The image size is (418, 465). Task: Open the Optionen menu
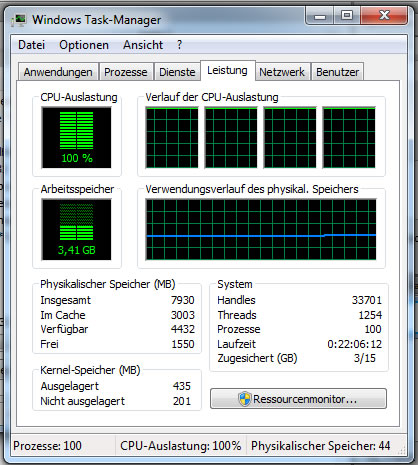coord(84,45)
